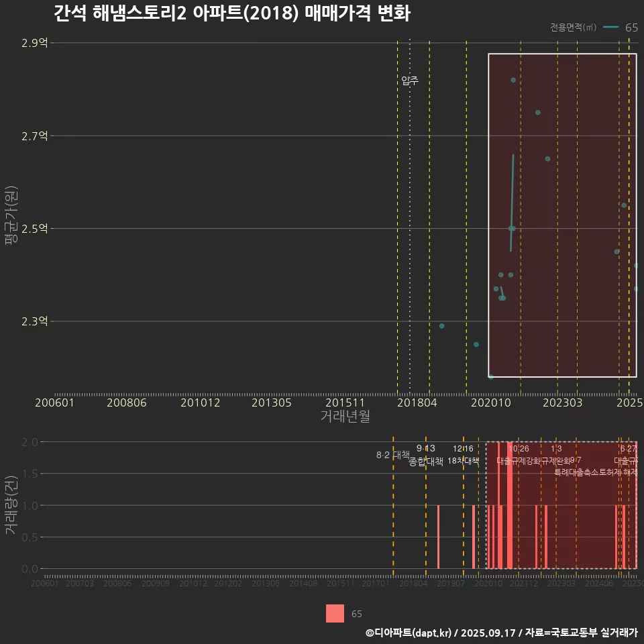Click the '201907' label on the volume chart

451,583
